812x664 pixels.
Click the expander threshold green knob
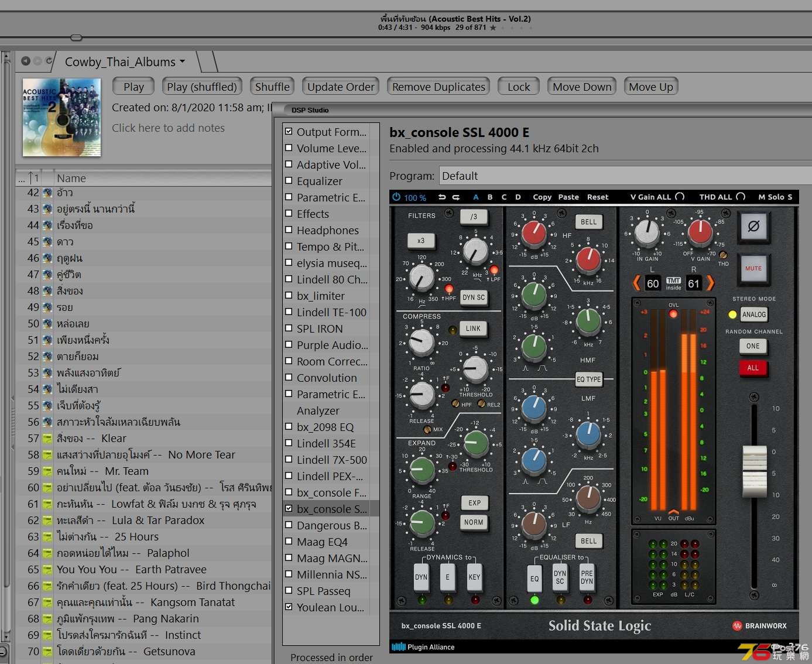(475, 443)
